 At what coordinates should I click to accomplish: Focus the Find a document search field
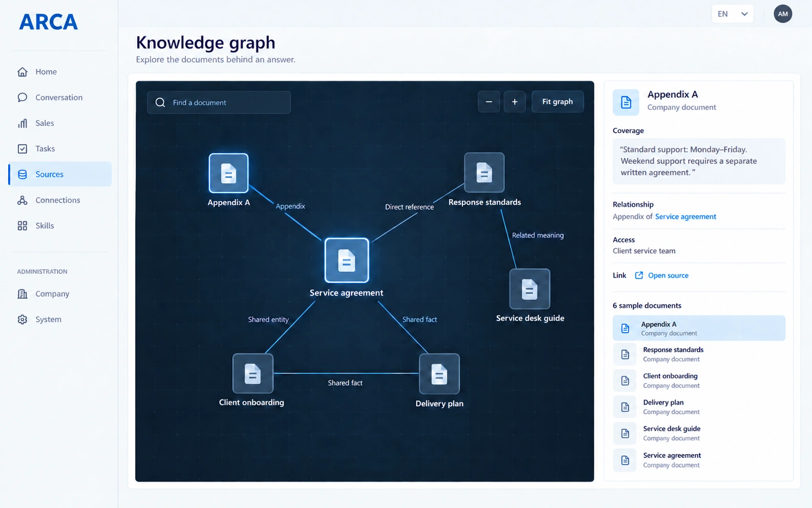click(x=219, y=102)
